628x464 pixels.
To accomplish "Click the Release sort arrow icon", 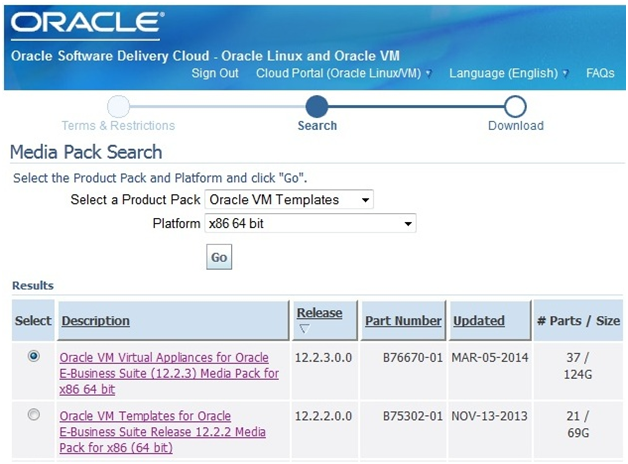I will click(x=304, y=329).
